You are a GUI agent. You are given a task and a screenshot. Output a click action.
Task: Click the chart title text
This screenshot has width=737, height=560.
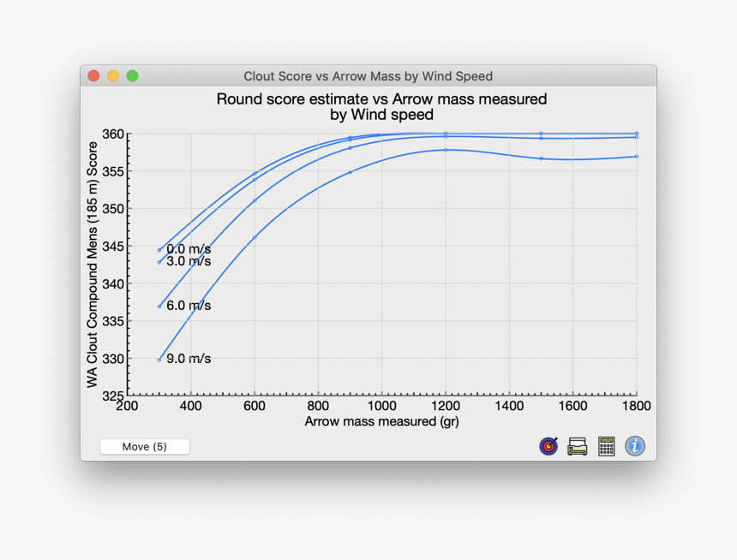click(380, 106)
